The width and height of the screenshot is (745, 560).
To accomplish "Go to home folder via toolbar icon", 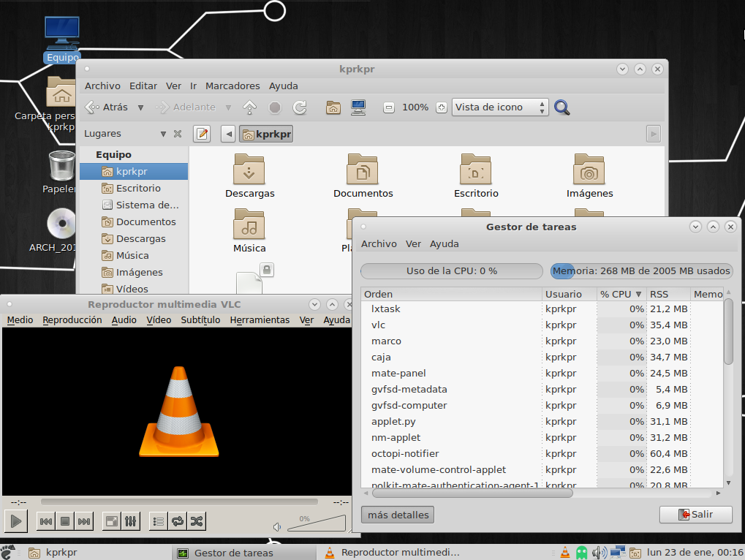I will point(333,107).
